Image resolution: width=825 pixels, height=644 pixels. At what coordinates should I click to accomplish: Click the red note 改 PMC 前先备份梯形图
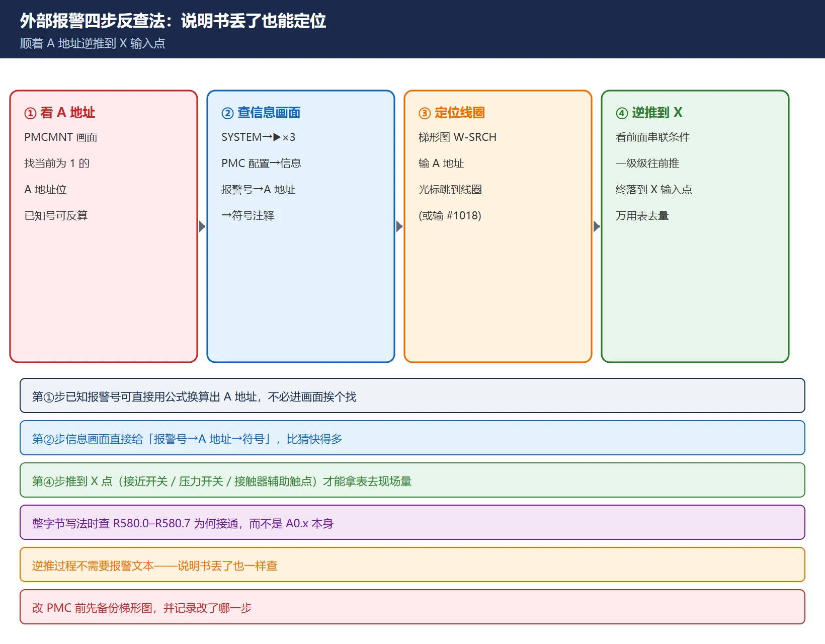[x=412, y=607]
